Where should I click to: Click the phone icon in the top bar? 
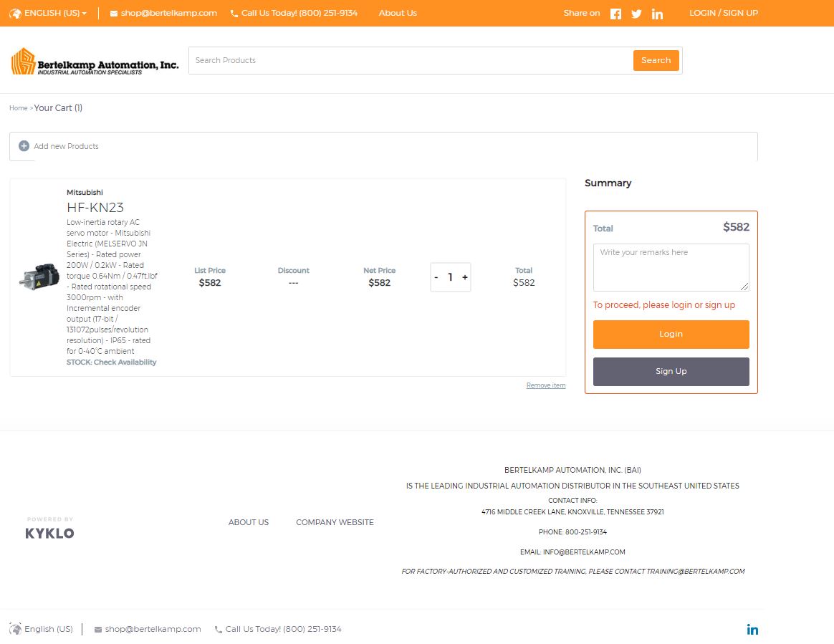(234, 14)
